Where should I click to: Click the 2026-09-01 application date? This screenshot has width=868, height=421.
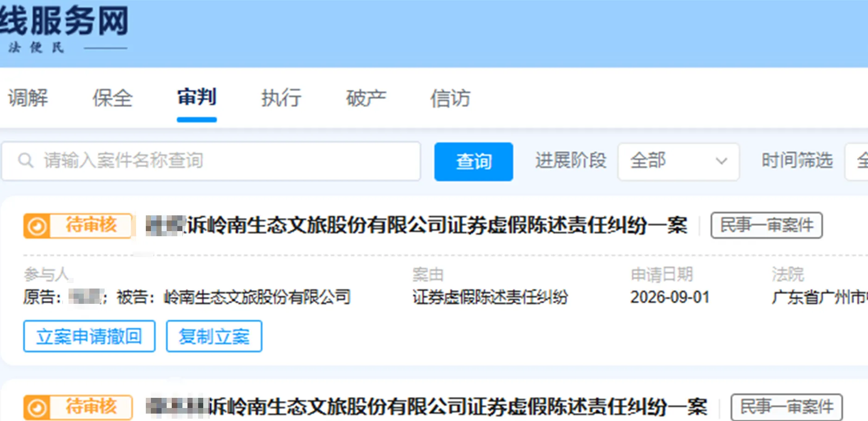670,297
